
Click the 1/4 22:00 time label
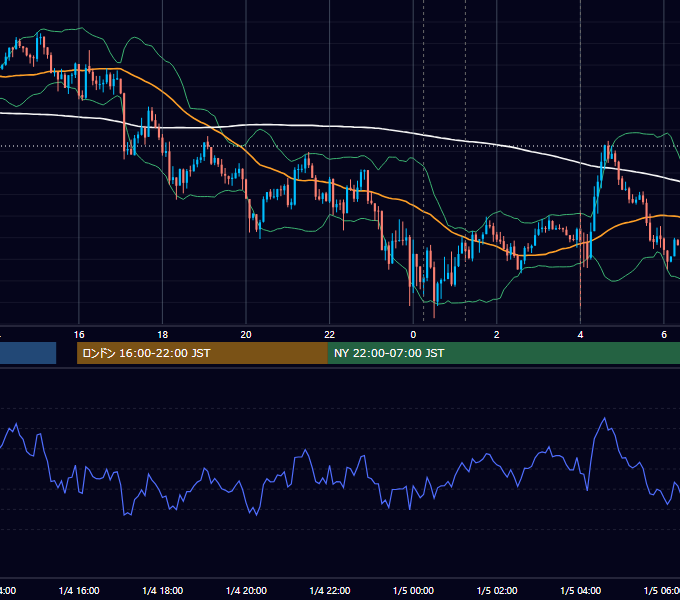point(330,590)
